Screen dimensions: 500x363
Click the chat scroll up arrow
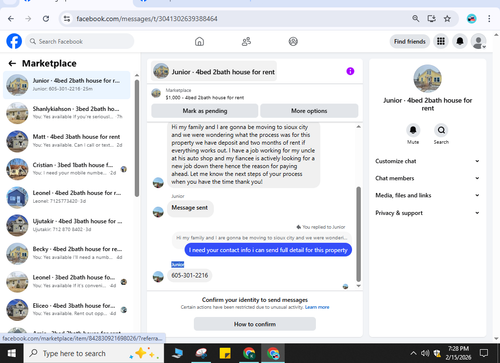pos(359,127)
